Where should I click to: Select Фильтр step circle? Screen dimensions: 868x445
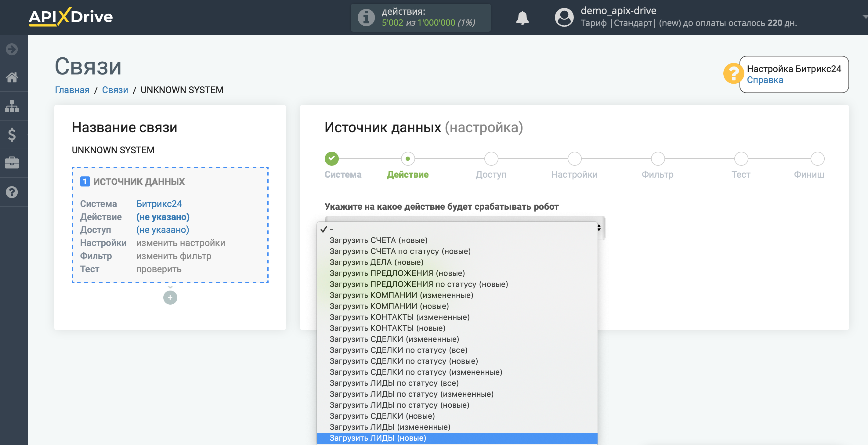[x=657, y=159]
